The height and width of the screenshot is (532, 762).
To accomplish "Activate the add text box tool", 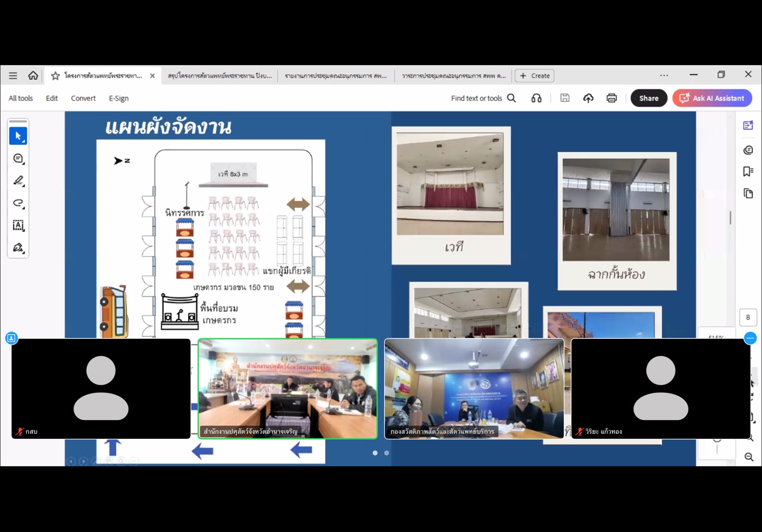I will point(18,225).
